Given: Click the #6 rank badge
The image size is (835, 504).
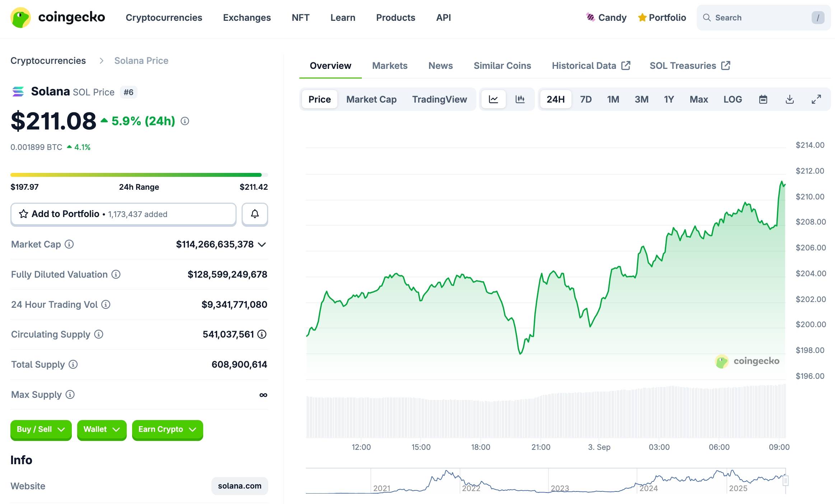Looking at the screenshot, I should 129,93.
